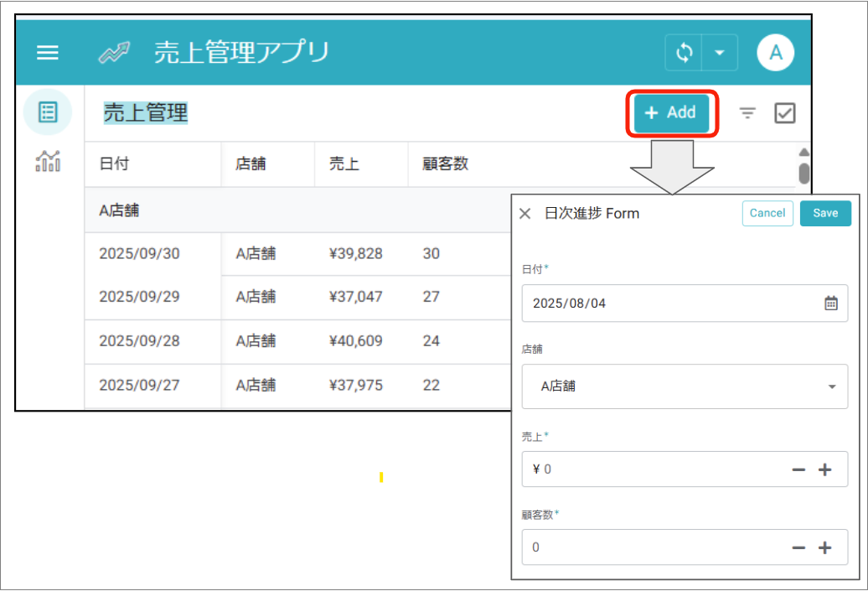Click Cancel in the form
The height and width of the screenshot is (591, 868).
click(767, 213)
